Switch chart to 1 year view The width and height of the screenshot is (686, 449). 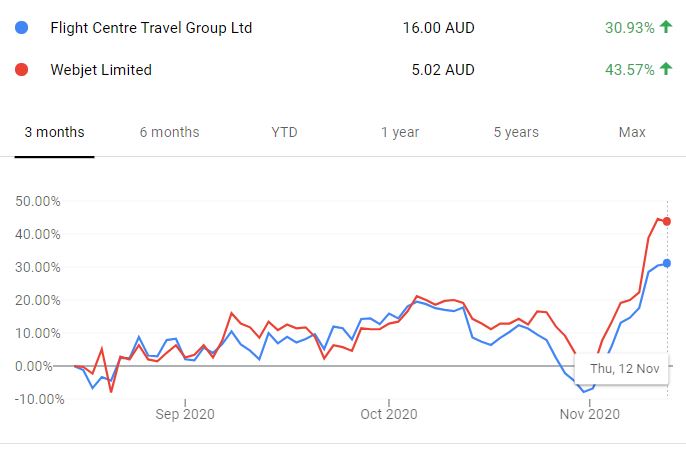point(400,132)
